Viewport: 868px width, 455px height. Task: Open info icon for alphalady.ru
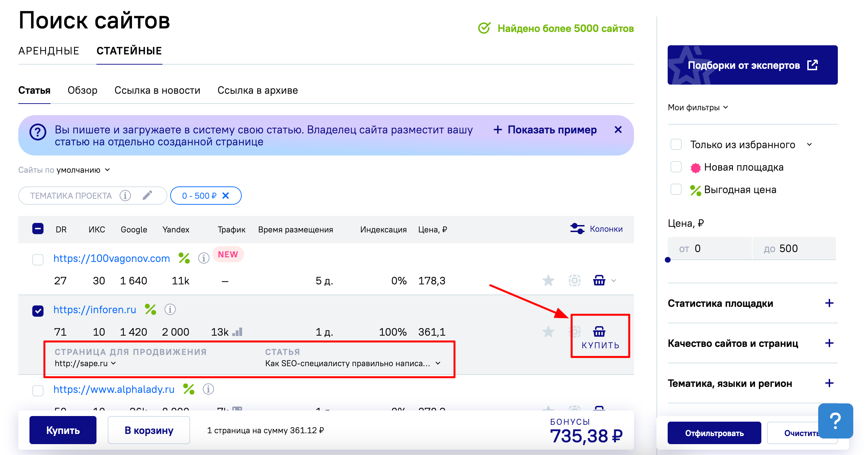208,389
